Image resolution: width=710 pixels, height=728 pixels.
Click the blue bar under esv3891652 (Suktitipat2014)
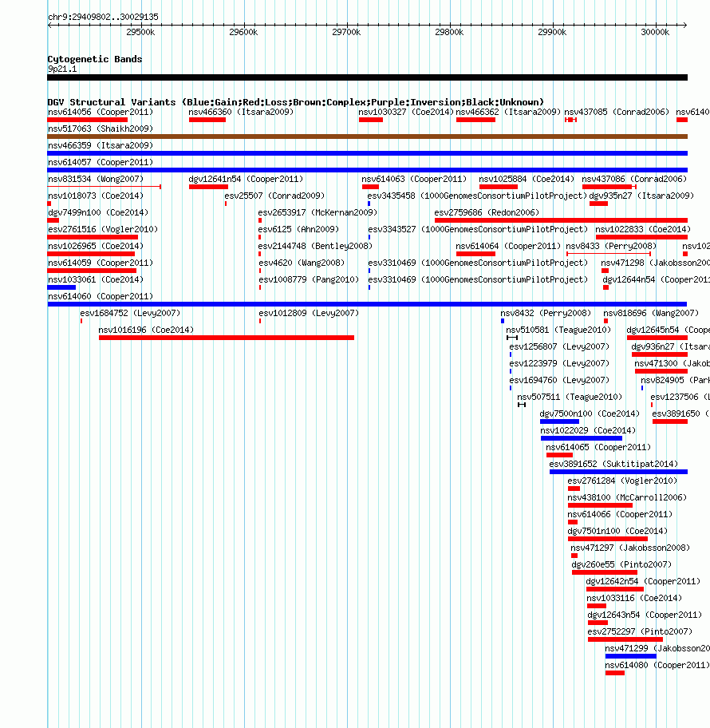point(618,472)
